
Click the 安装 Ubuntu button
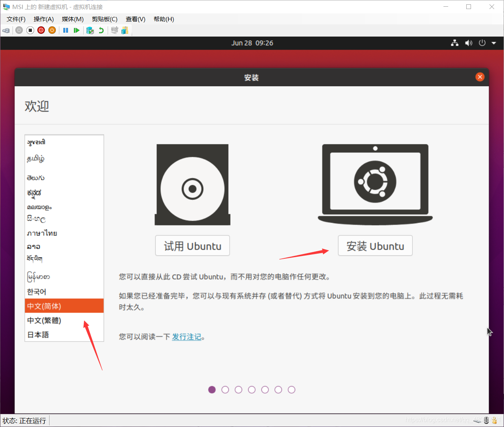[375, 246]
